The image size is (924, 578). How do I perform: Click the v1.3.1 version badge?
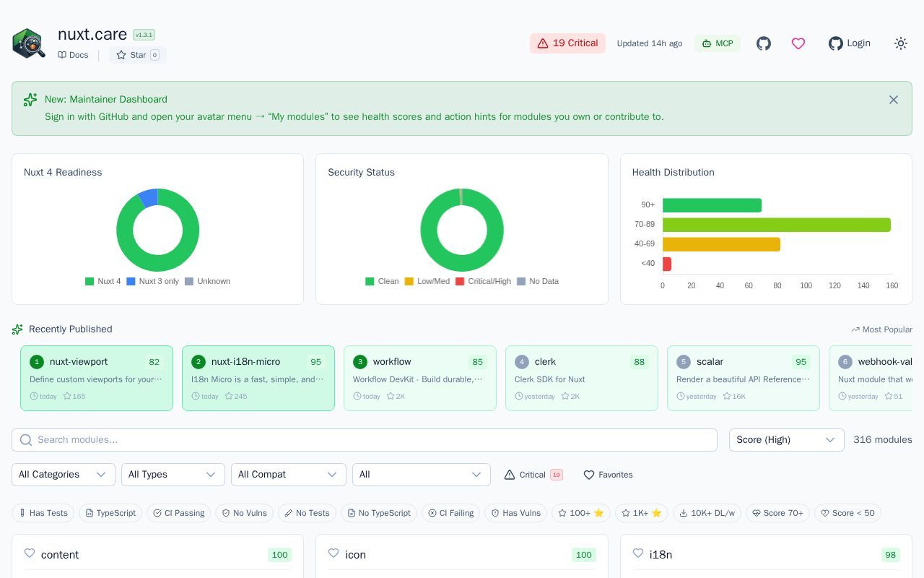click(x=144, y=35)
